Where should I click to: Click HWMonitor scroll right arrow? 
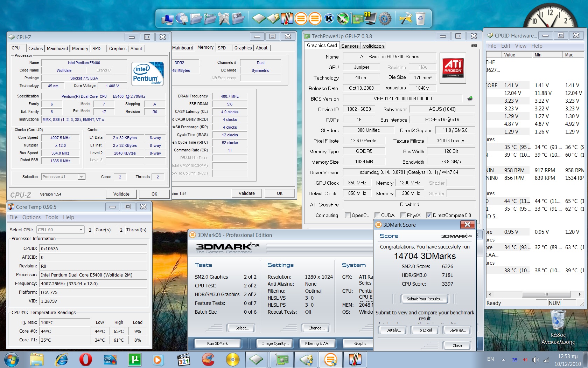580,294
